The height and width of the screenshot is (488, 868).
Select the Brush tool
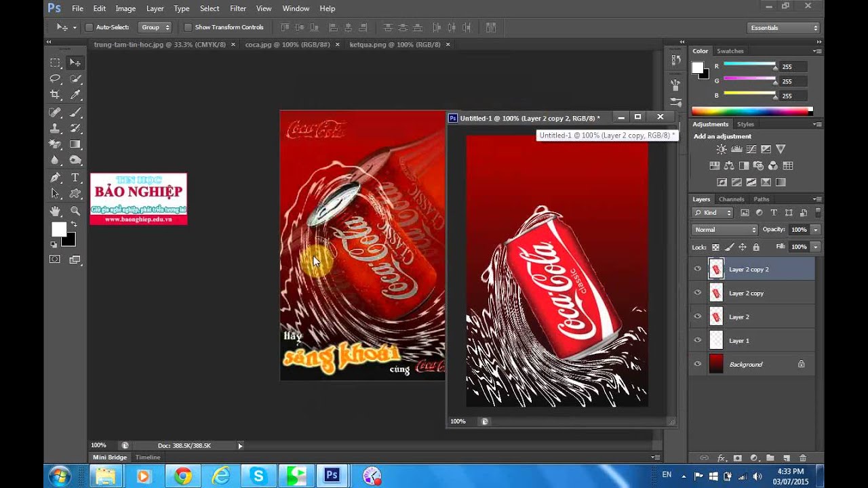tap(75, 112)
